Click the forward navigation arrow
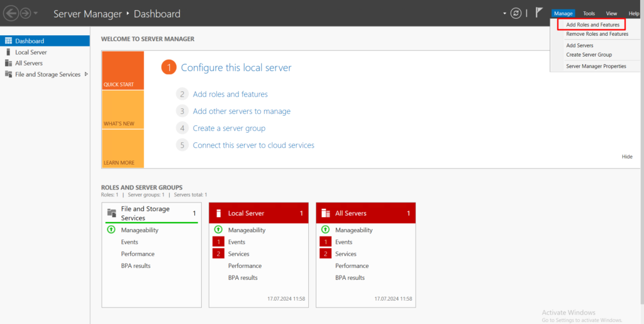Image resolution: width=644 pixels, height=324 pixels. [x=25, y=14]
